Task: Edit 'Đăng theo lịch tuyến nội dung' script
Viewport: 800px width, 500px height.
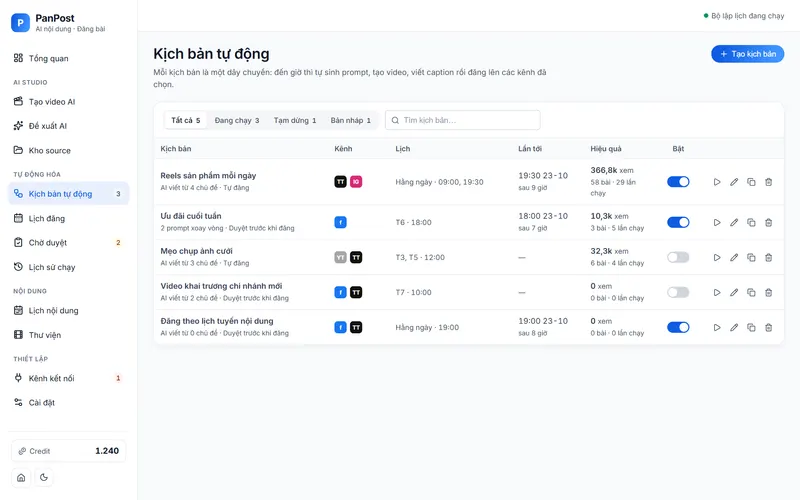Action: pyautogui.click(x=734, y=328)
